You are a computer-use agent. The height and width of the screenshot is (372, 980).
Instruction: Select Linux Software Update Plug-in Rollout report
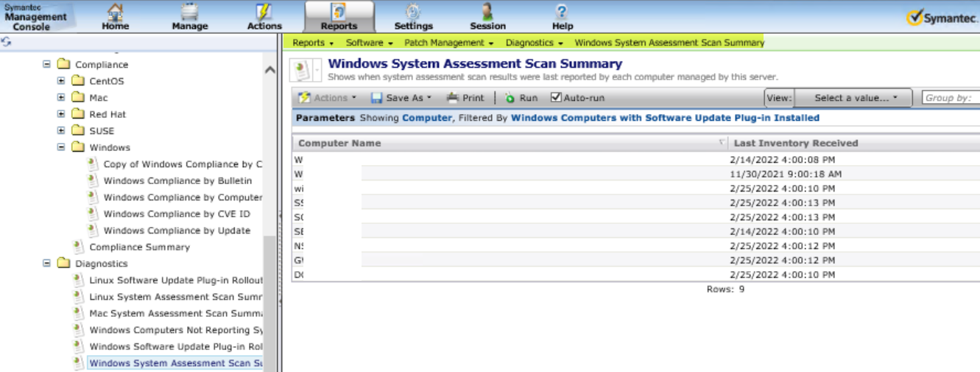pyautogui.click(x=176, y=280)
